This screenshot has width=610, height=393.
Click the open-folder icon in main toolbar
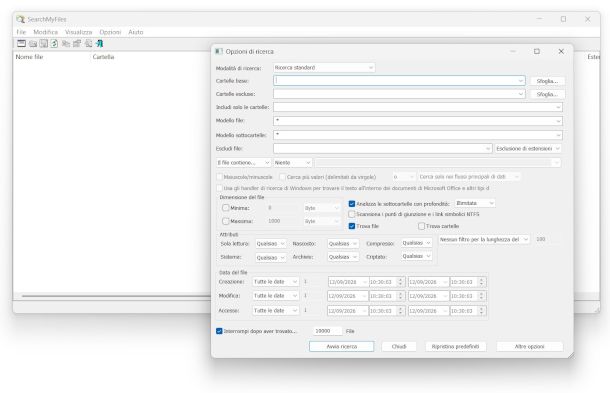click(x=33, y=44)
